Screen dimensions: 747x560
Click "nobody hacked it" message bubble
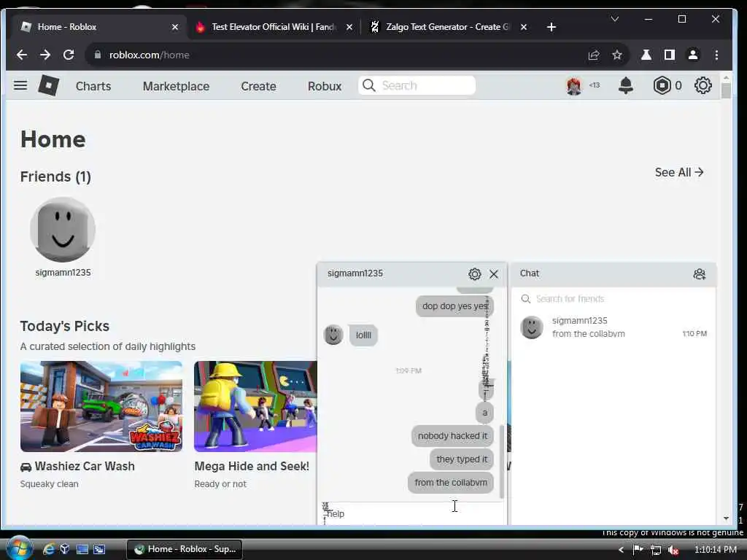pyautogui.click(x=452, y=436)
